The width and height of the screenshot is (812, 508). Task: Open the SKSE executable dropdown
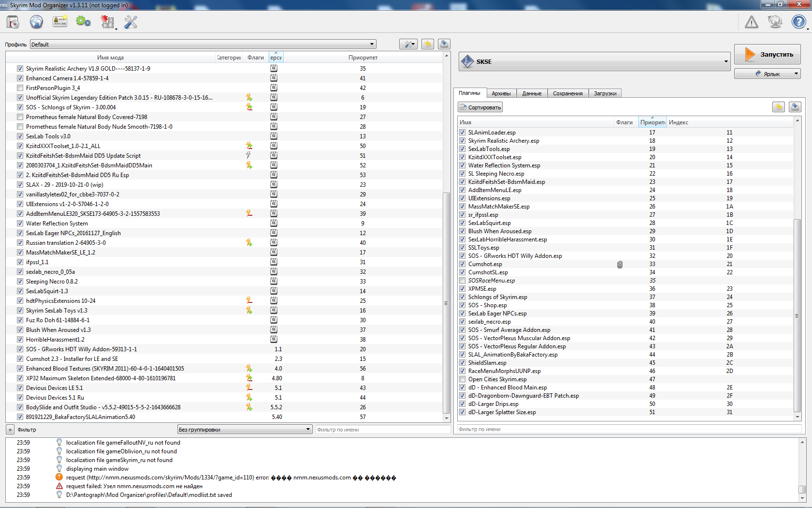pos(594,61)
